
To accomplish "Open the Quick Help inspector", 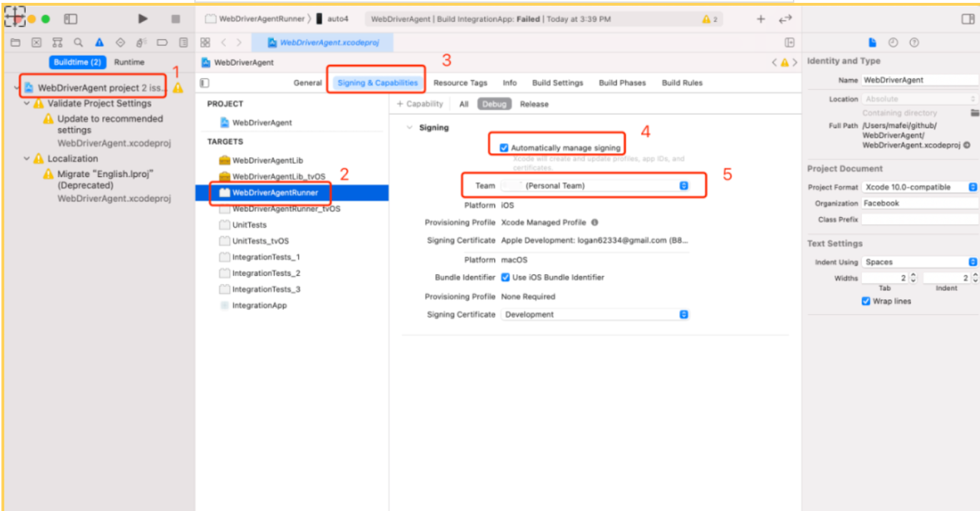I will point(914,42).
